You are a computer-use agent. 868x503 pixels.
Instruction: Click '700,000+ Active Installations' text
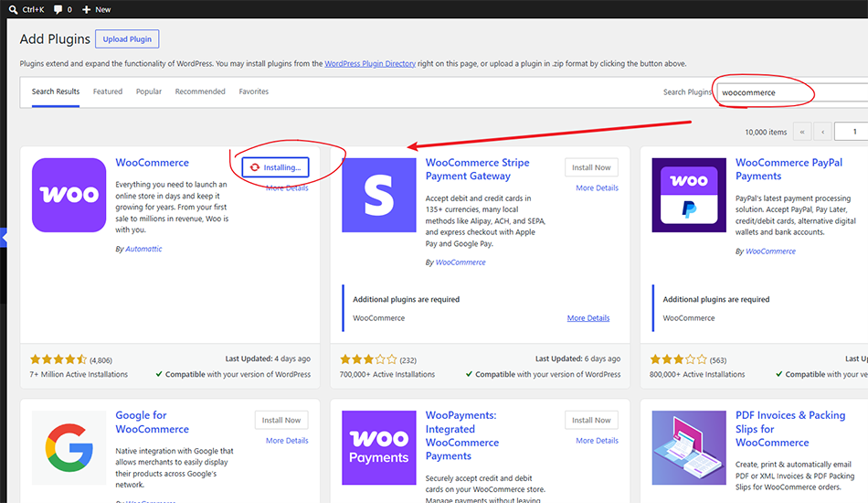[x=387, y=374]
